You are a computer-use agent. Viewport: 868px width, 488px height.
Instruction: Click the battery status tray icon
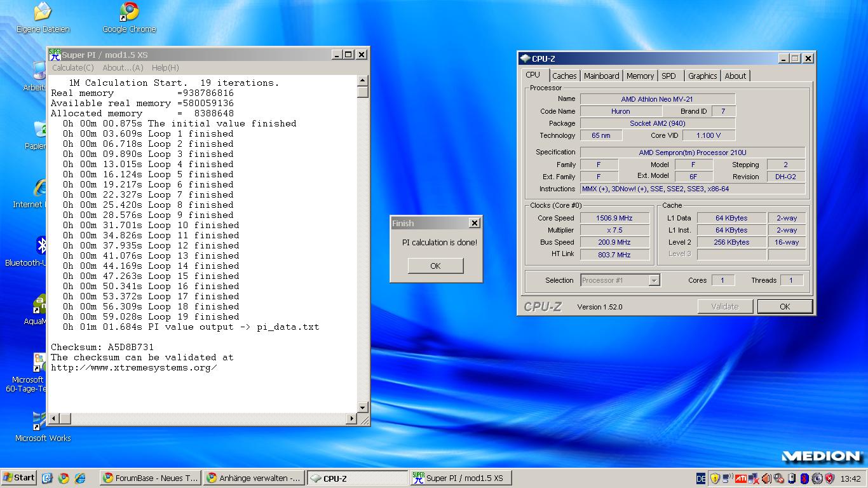click(x=792, y=478)
